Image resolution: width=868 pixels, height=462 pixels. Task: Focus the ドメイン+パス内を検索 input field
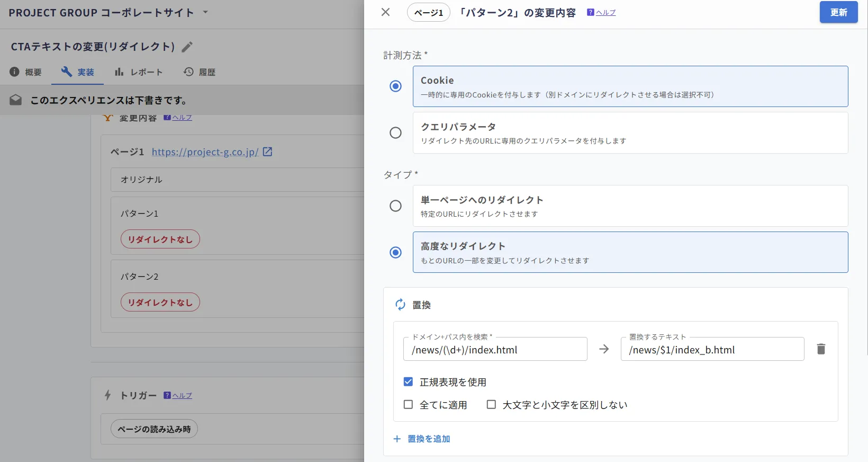coord(495,349)
